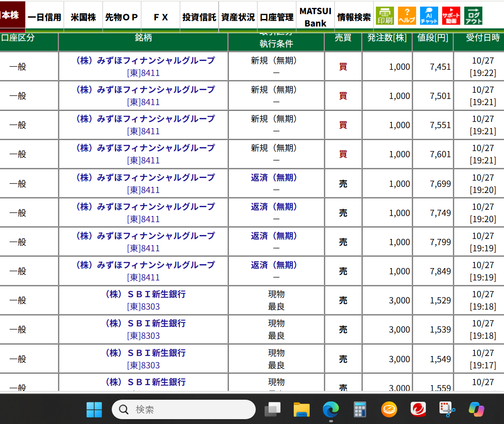Switch to the 米国株 tab
This screenshot has width=504, height=424.
83,17
